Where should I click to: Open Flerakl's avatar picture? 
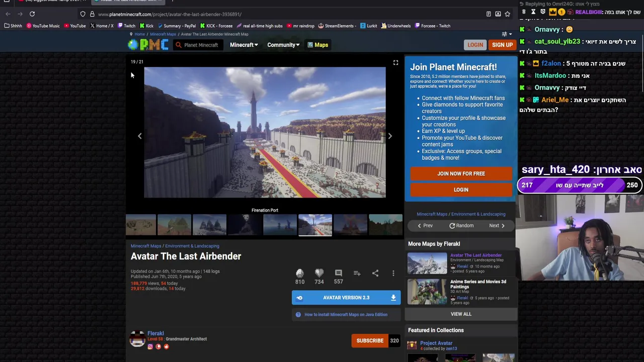tap(137, 339)
